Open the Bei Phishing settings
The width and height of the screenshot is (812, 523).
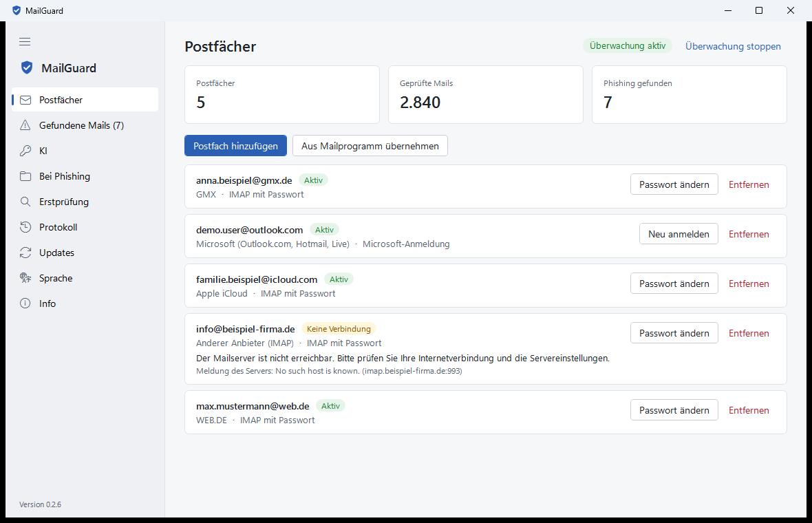[x=85, y=176]
